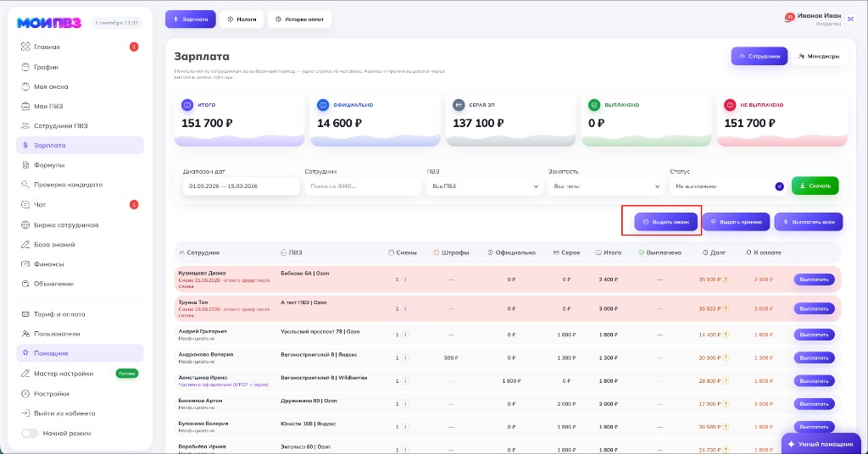Screen dimensions: 868x454
Task: Clear the Статус filter with the X icon
Action: [x=780, y=186]
